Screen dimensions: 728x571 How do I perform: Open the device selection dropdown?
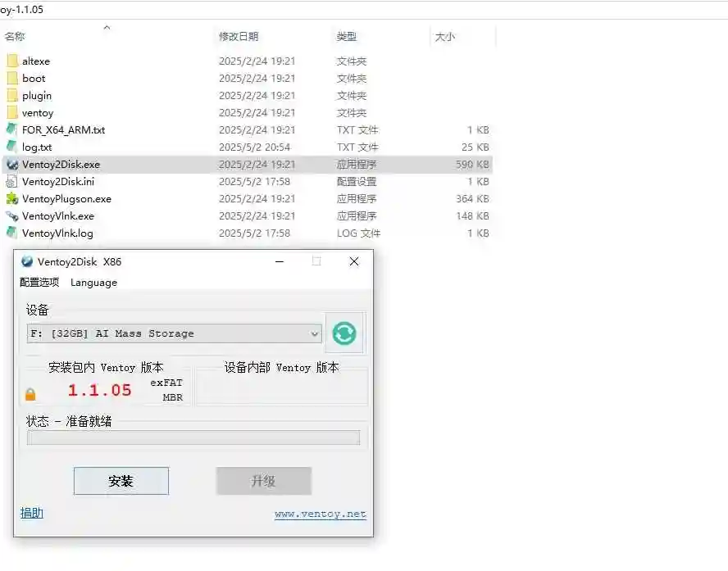[x=314, y=333]
